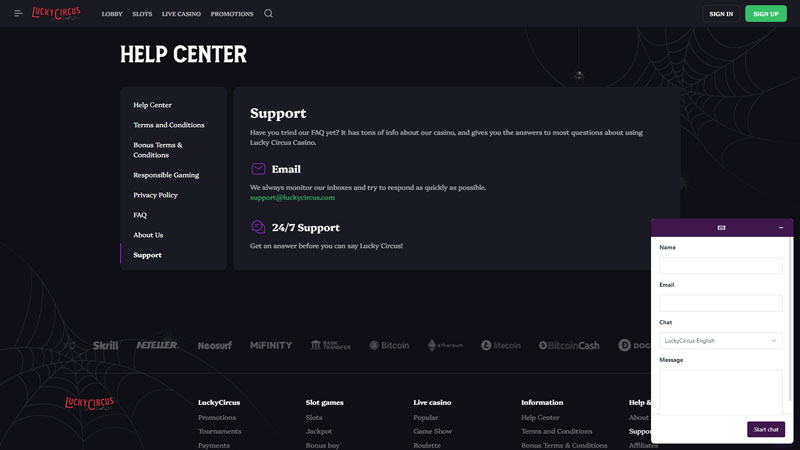
Task: Click the chat Message text area
Action: (x=720, y=392)
